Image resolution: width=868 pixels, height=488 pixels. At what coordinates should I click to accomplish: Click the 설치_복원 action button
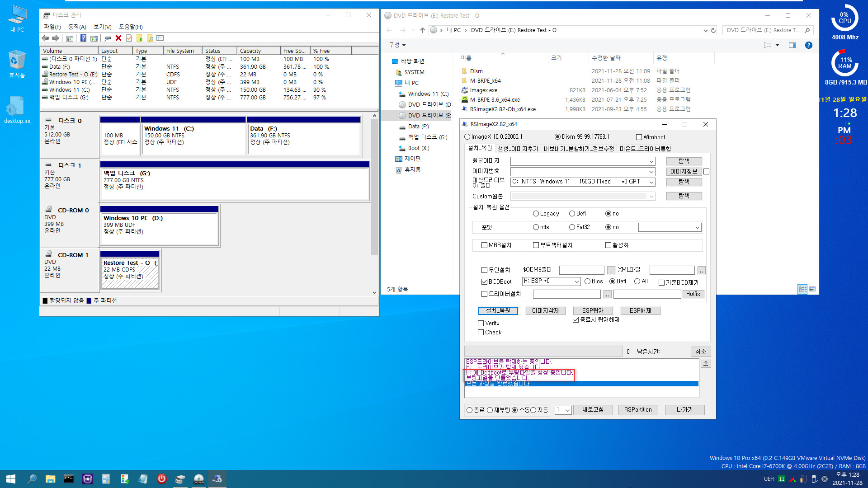(x=498, y=311)
